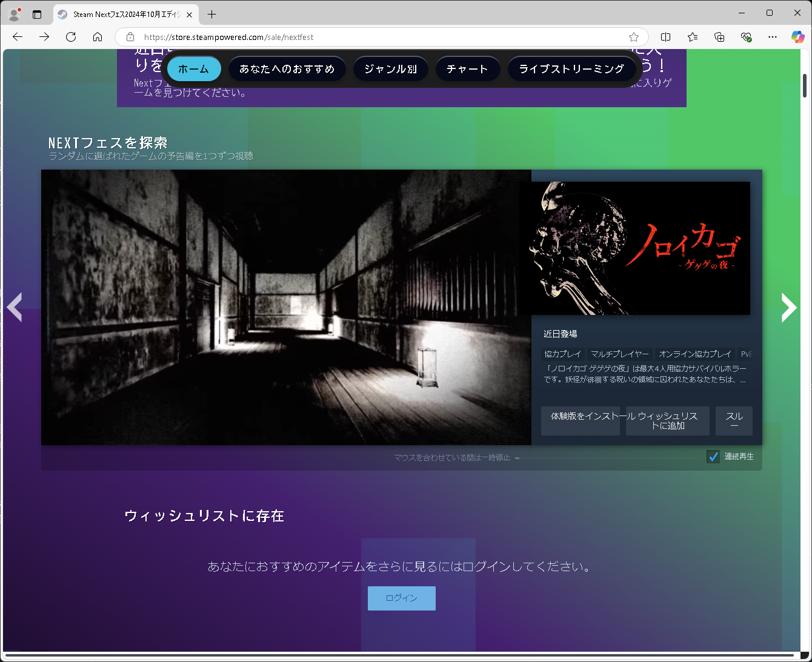
Task: Click the ログイン button
Action: [401, 598]
